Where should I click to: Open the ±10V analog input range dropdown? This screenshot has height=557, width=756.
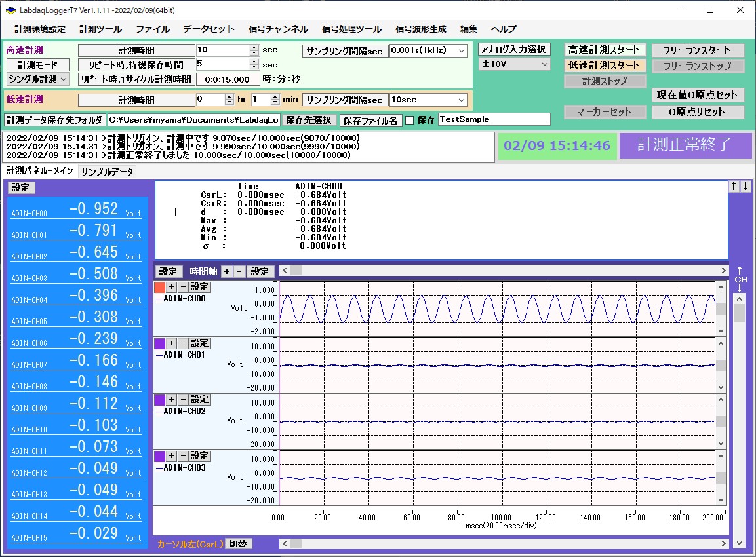[513, 64]
